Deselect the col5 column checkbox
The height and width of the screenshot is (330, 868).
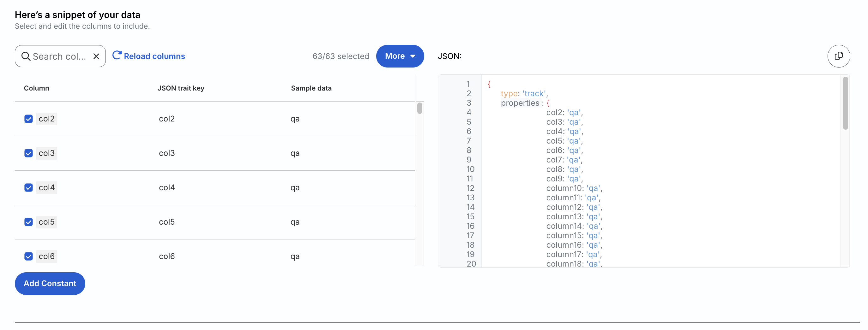click(x=29, y=222)
